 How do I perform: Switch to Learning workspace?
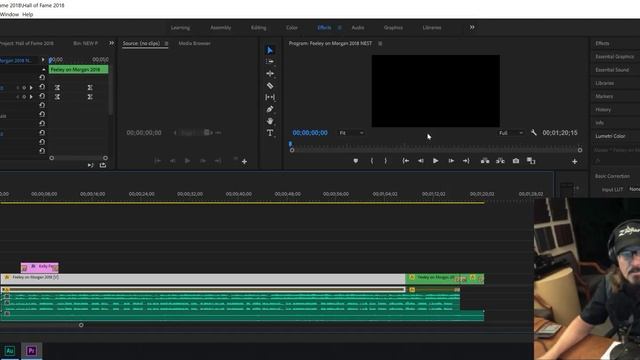click(180, 28)
